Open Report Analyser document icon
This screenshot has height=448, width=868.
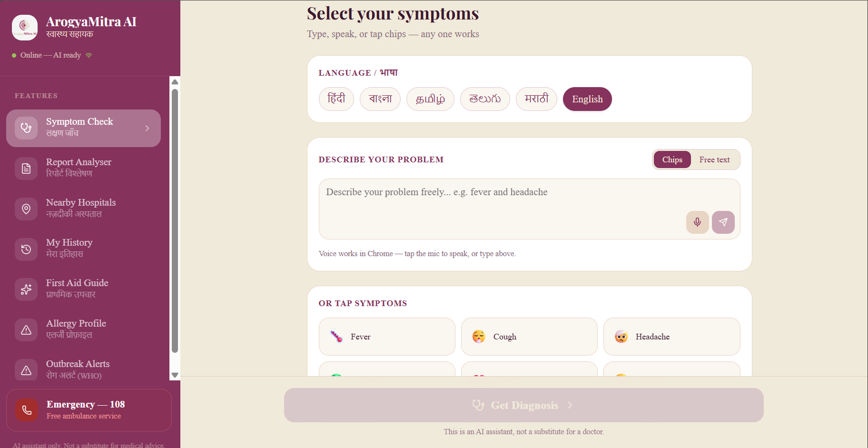pos(26,169)
